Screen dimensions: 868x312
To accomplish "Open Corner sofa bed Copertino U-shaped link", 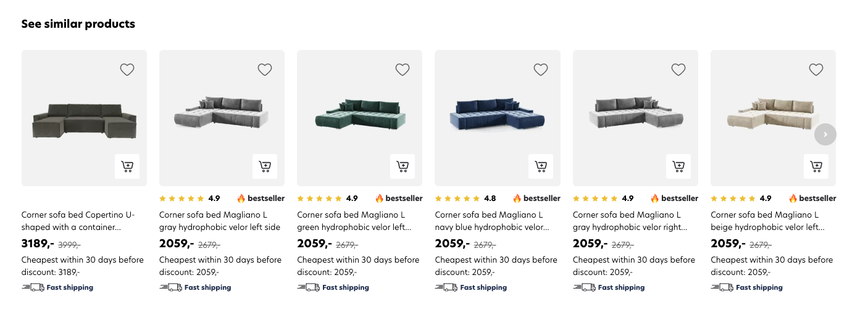I will coord(78,221).
